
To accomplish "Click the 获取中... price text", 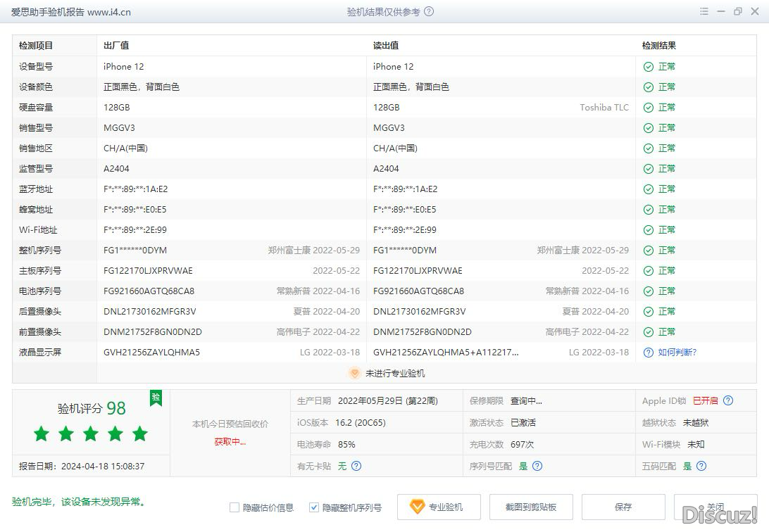I will [x=230, y=442].
